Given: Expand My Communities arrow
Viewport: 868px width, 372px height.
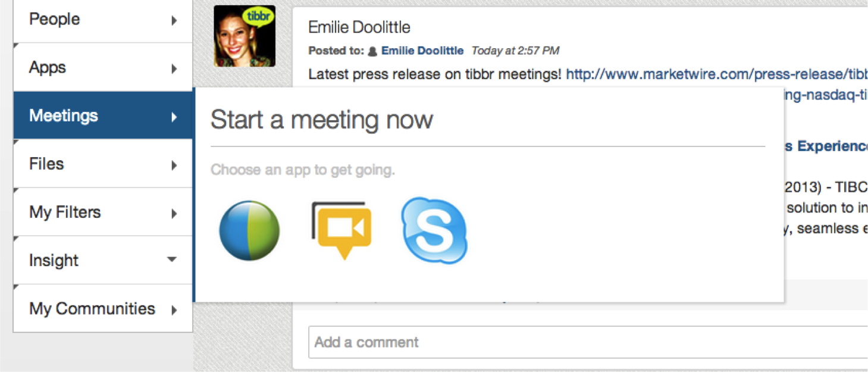Looking at the screenshot, I should click(x=174, y=310).
